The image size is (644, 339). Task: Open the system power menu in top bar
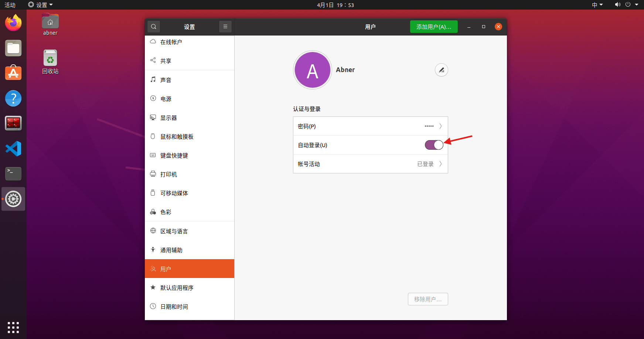631,5
